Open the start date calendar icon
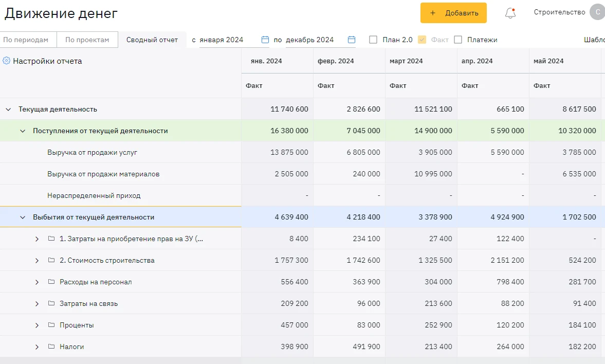This screenshot has width=605, height=364. (265, 40)
